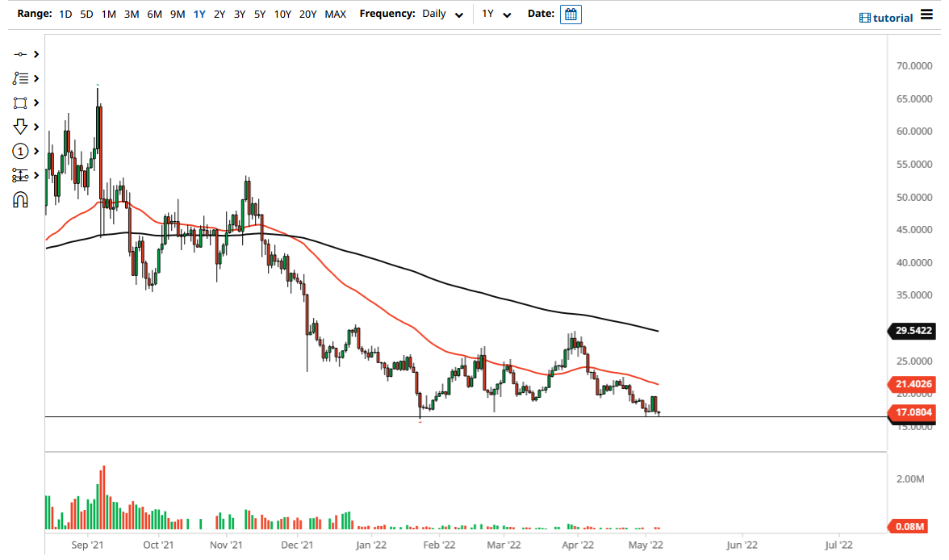Open the Date calendar picker
This screenshot has height=560, width=949.
pos(571,14)
